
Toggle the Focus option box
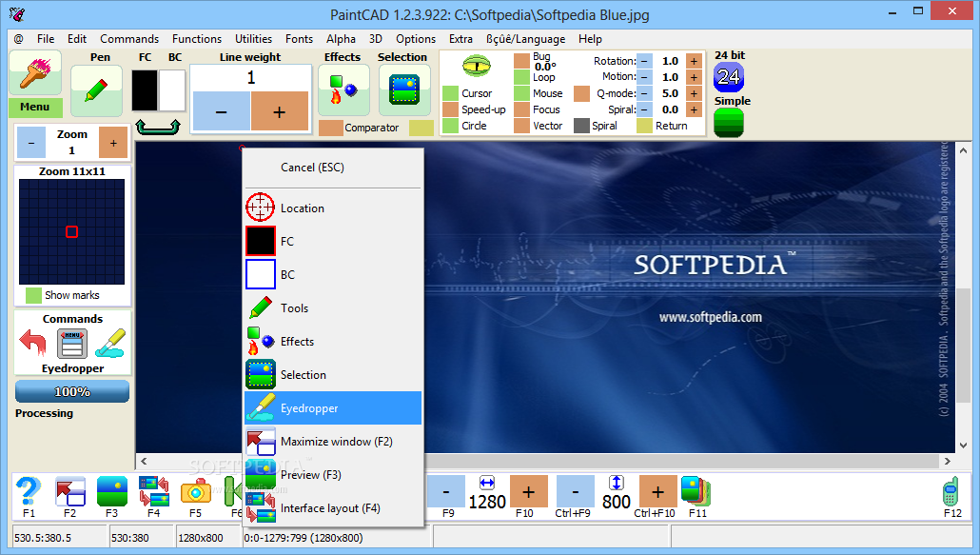pos(522,109)
